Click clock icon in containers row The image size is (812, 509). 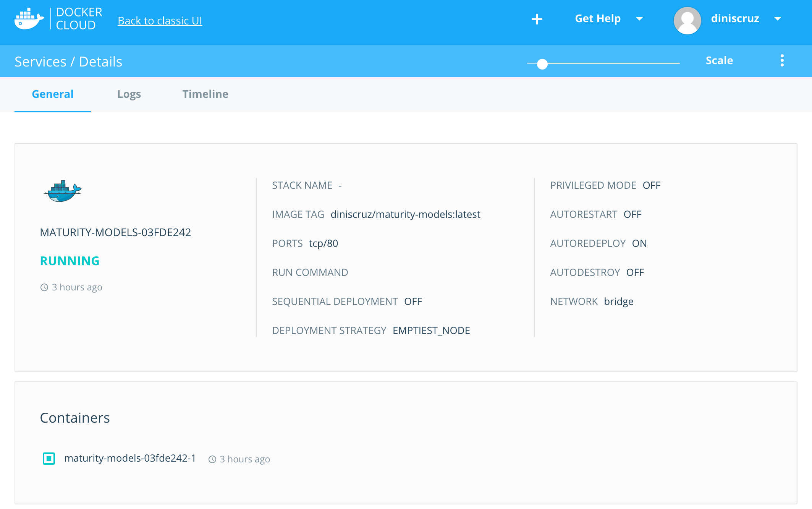[212, 459]
